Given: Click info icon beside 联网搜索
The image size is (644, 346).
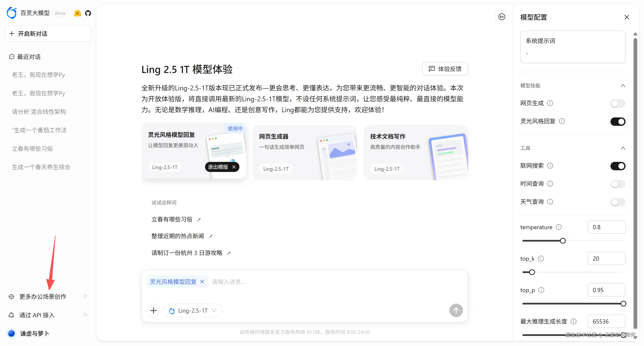Looking at the screenshot, I should 550,165.
